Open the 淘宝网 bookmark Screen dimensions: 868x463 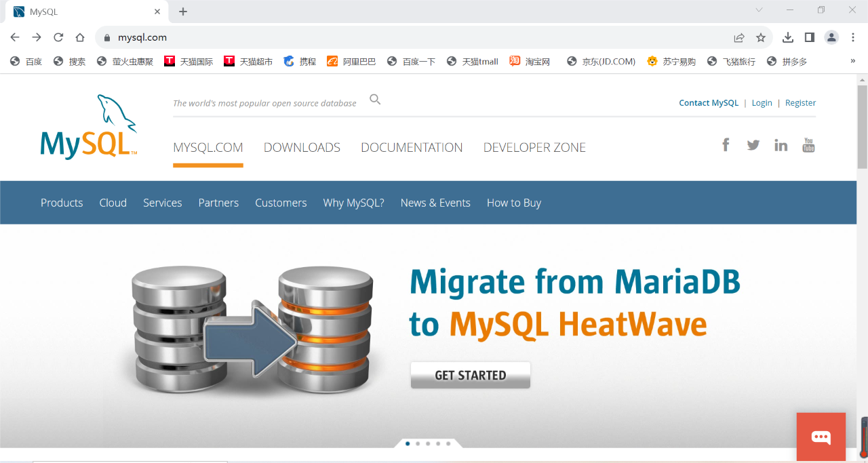coord(530,61)
